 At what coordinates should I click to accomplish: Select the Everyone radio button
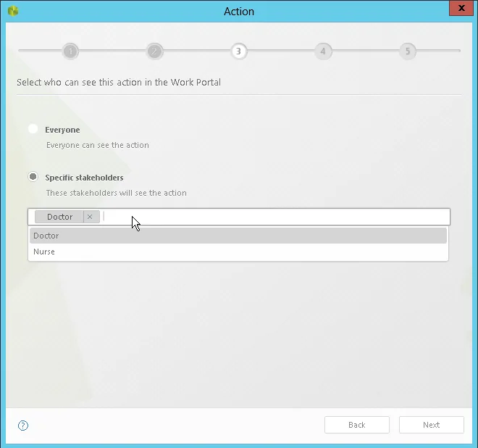click(33, 129)
